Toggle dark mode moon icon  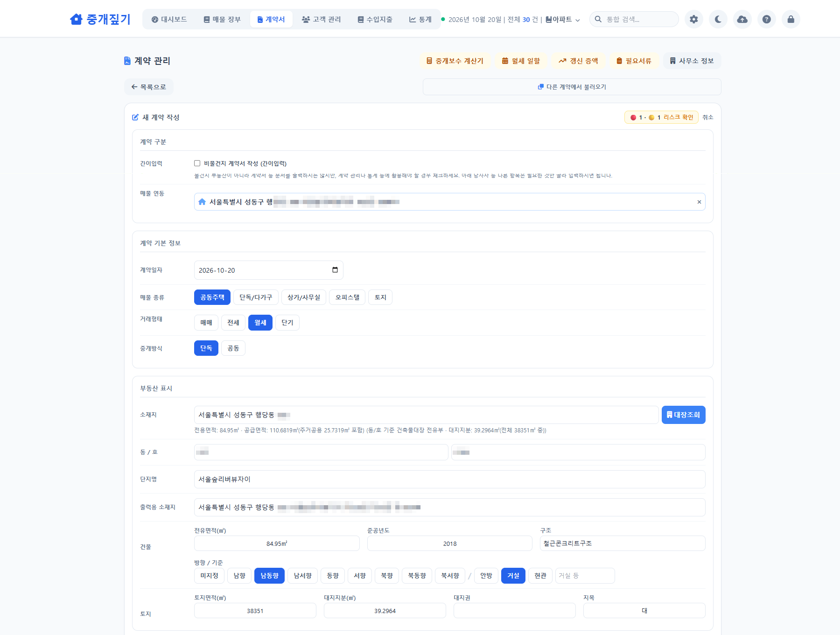(x=718, y=19)
